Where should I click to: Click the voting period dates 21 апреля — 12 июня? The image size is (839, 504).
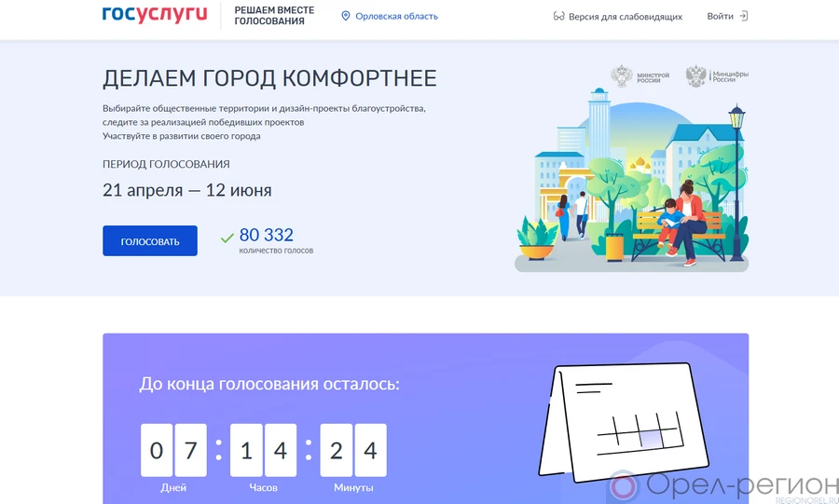tap(187, 191)
